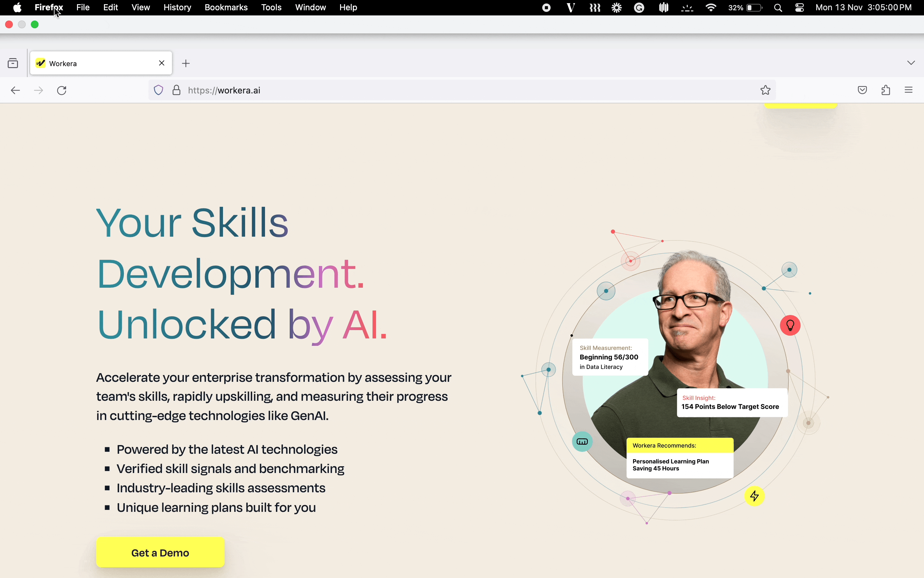Open Control Center
This screenshot has height=578, width=924.
pyautogui.click(x=800, y=8)
